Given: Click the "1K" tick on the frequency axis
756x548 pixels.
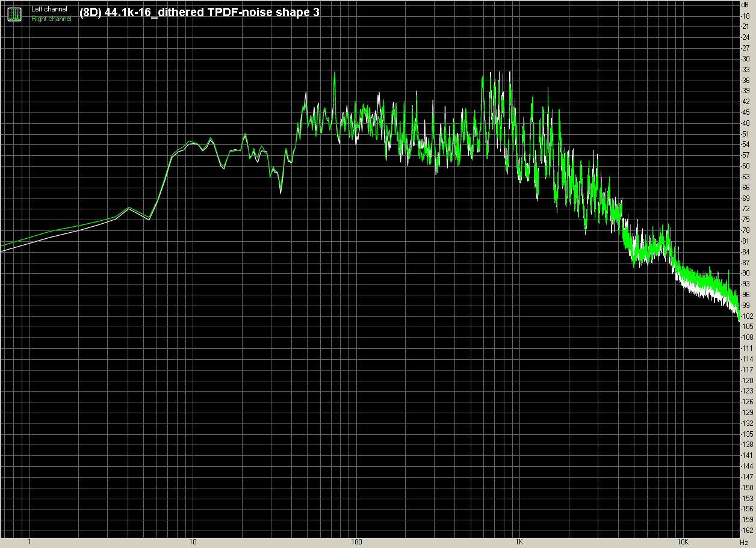Looking at the screenshot, I should click(x=519, y=543).
